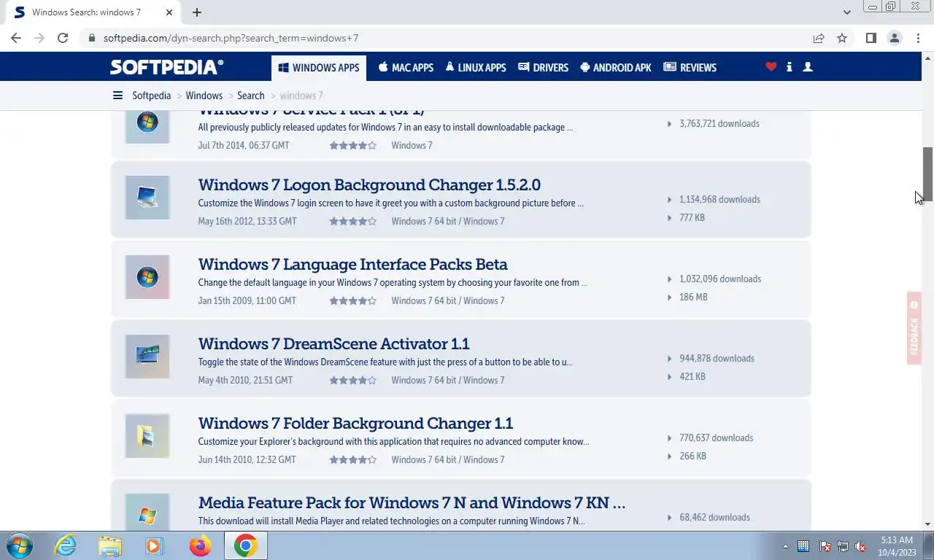Click the Folder Background Changer thumbnail icon
Viewport: 934px width, 560px height.
[147, 436]
